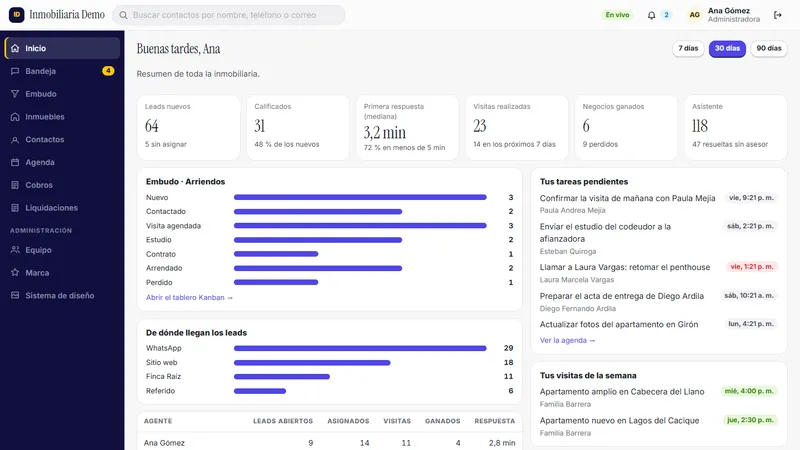Click the Bandeja inbox icon
Screen dimensions: 800x450
pyautogui.click(x=15, y=71)
